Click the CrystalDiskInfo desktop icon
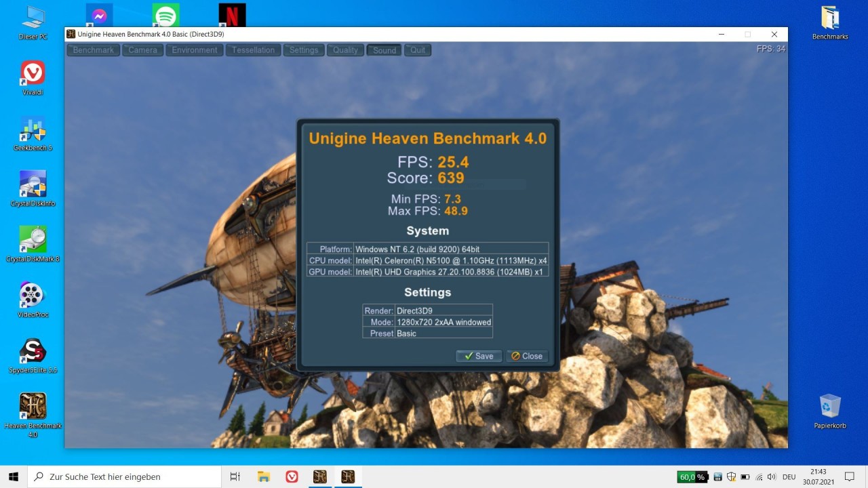The image size is (868, 488). tap(33, 189)
